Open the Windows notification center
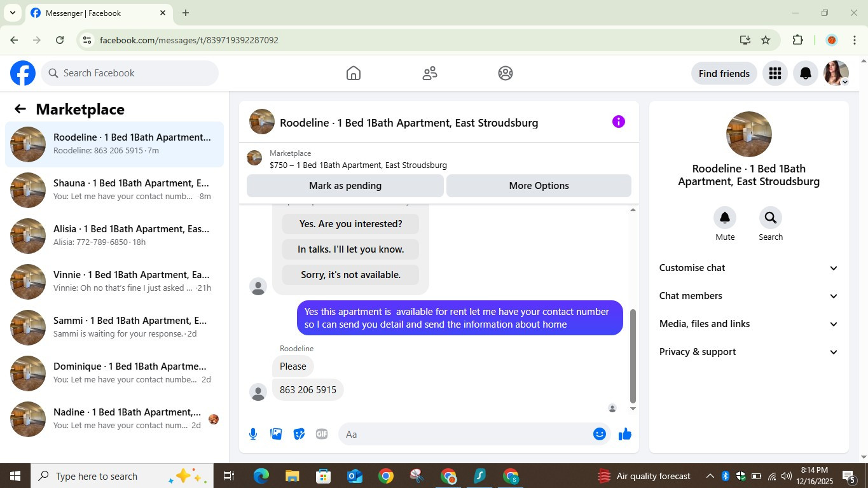868x488 pixels. click(849, 476)
